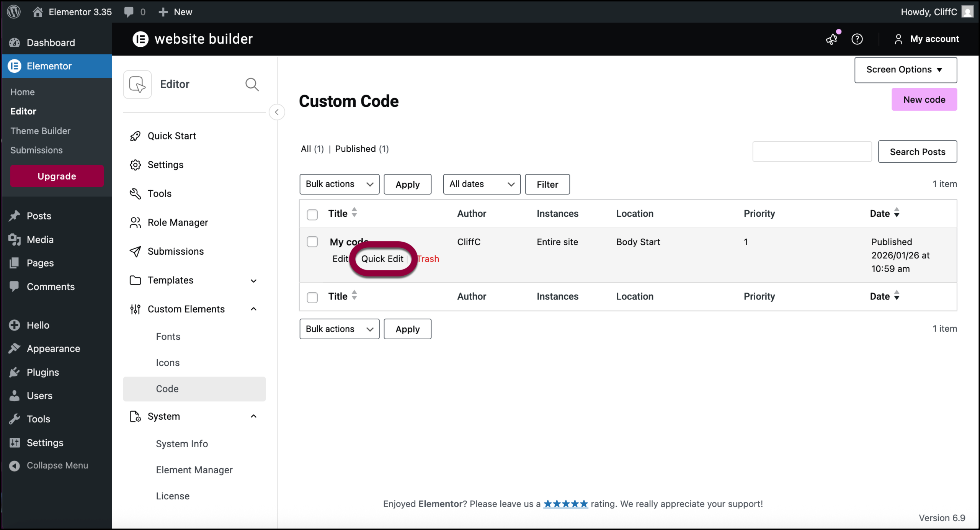Click the Editor cursor icon box
The height and width of the screenshot is (530, 980).
[137, 84]
